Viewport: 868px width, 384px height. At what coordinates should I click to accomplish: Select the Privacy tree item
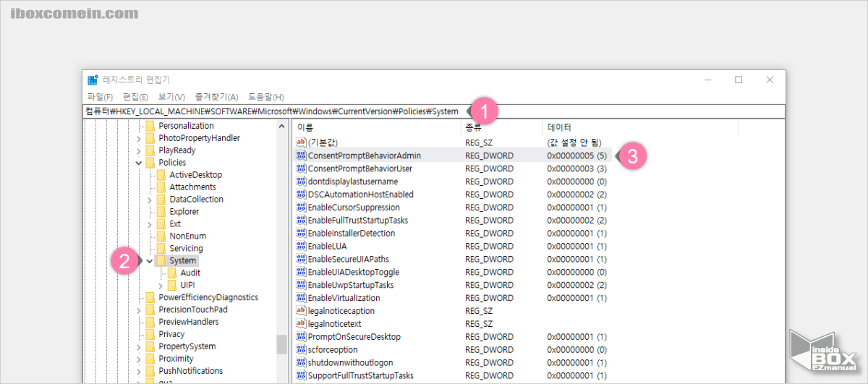[171, 334]
